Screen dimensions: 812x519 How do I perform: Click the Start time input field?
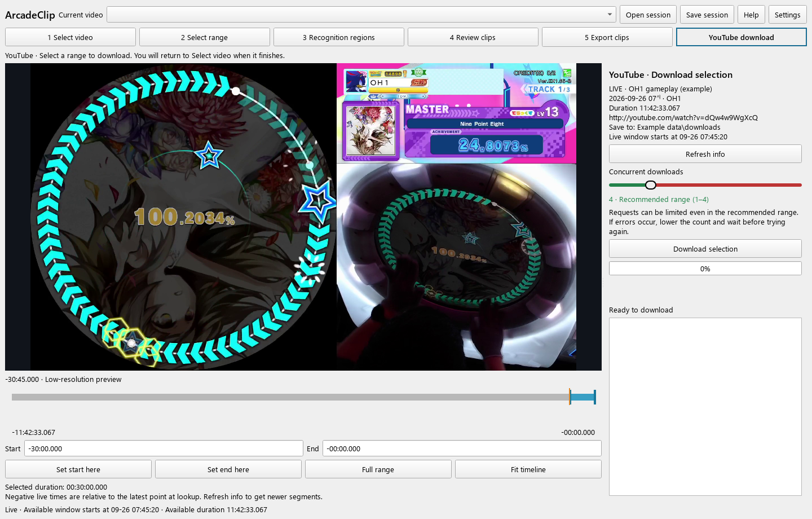coord(164,448)
